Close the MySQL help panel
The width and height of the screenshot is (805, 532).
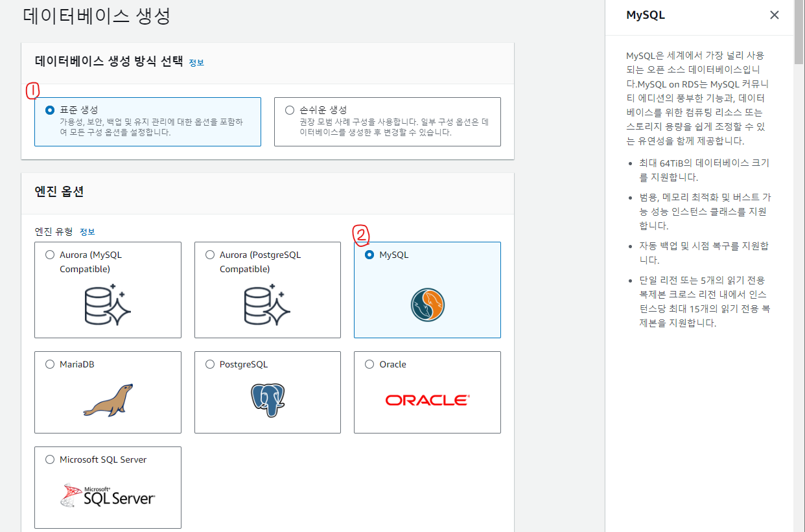(775, 15)
